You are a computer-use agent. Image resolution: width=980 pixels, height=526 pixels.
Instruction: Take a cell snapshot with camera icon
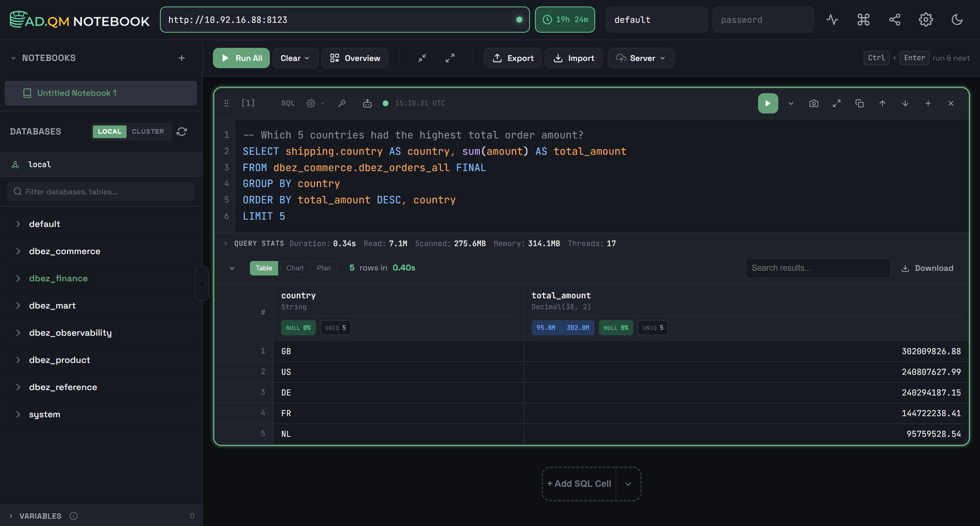coord(814,103)
